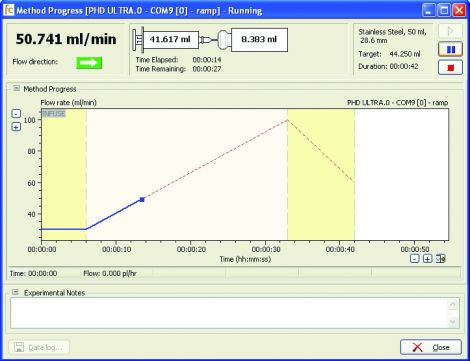Click the greyed-out play button
This screenshot has width=470, height=361.
click(x=450, y=31)
